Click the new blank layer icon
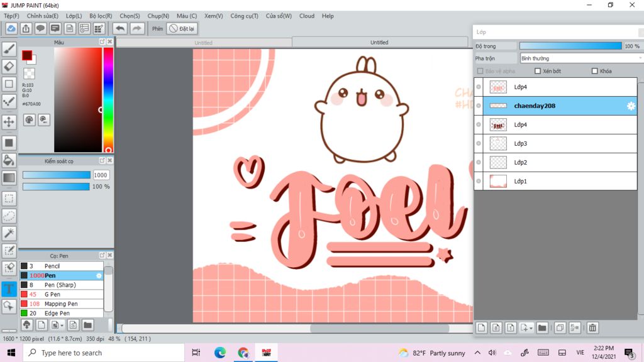Image resolution: width=644 pixels, height=362 pixels. click(481, 327)
